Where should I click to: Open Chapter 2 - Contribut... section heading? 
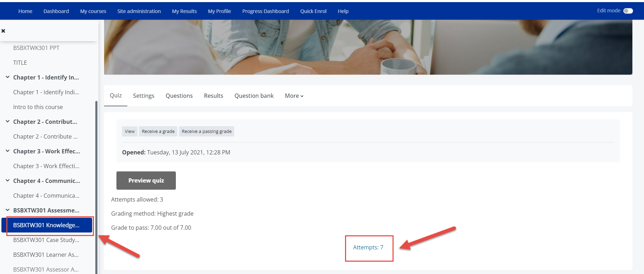point(45,122)
